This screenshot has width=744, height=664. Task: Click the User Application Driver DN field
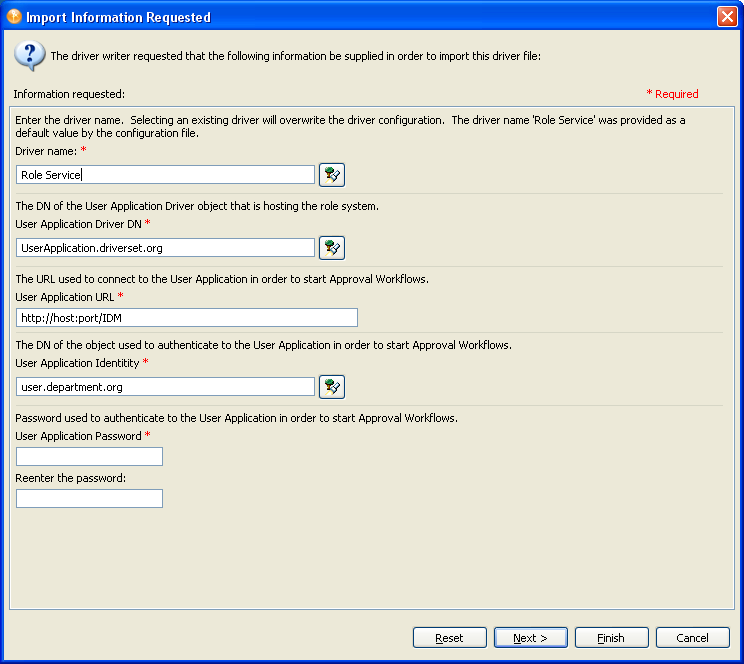[x=166, y=247]
